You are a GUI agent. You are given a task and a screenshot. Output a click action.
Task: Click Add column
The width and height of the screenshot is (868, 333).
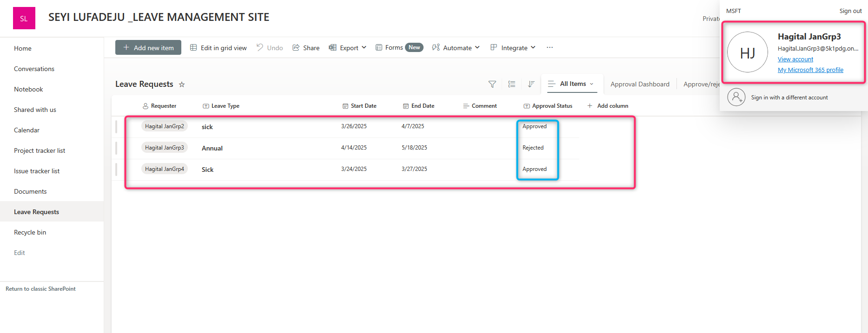[x=608, y=106]
